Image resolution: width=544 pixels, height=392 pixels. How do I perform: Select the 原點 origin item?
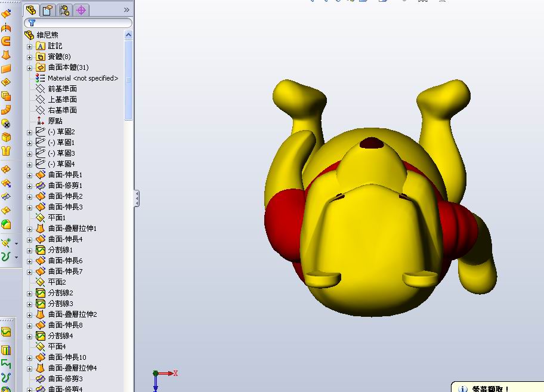pyautogui.click(x=50, y=121)
